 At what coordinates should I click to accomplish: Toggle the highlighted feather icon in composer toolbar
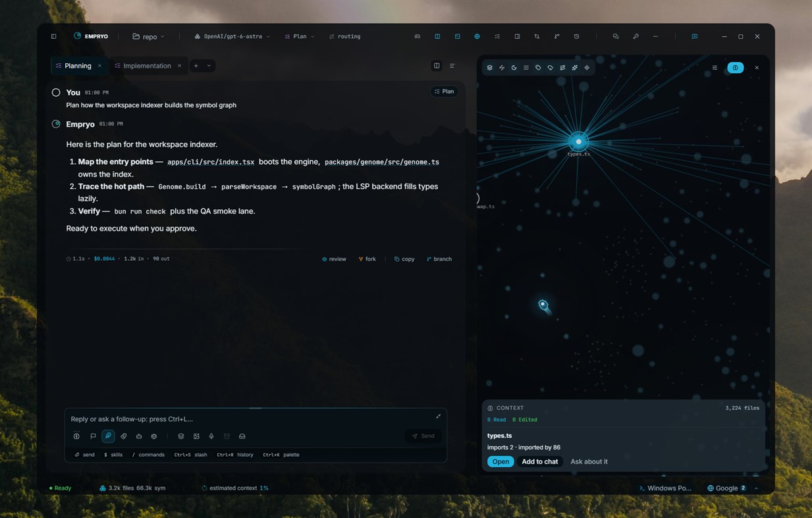pyautogui.click(x=108, y=436)
